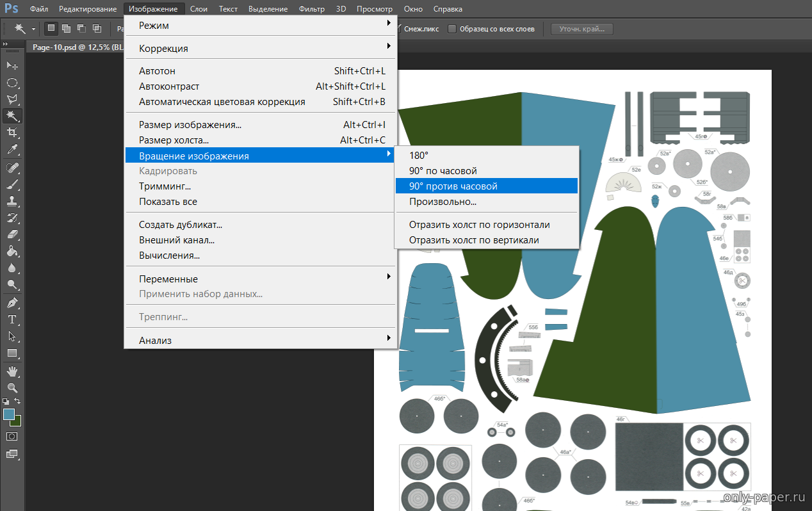Select the Elliptical Marquee tool
The width and height of the screenshot is (812, 511).
[12, 83]
